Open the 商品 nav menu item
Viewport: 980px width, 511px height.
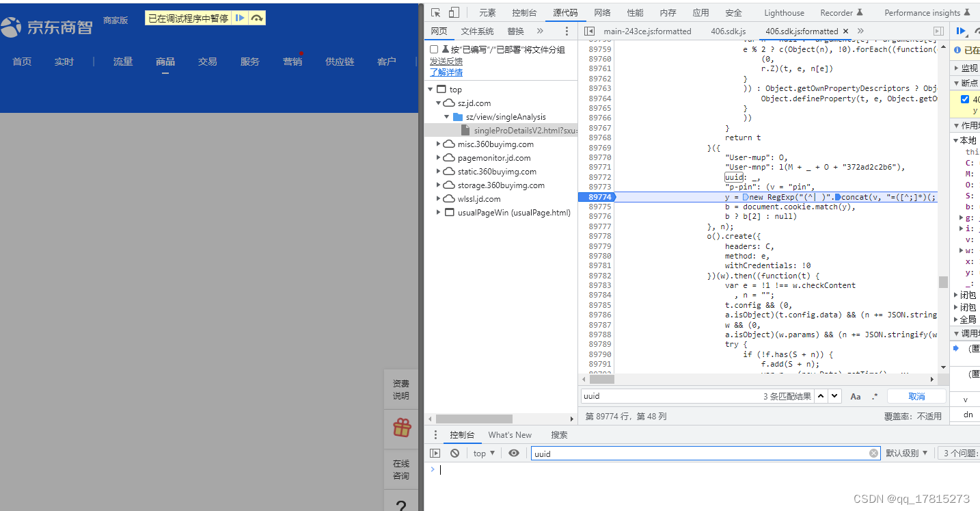[x=165, y=62]
